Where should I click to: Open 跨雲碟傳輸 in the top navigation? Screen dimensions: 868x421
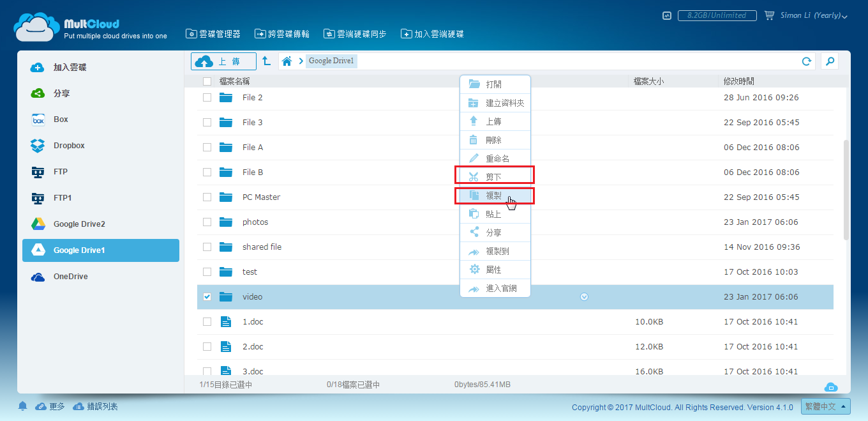coord(282,34)
